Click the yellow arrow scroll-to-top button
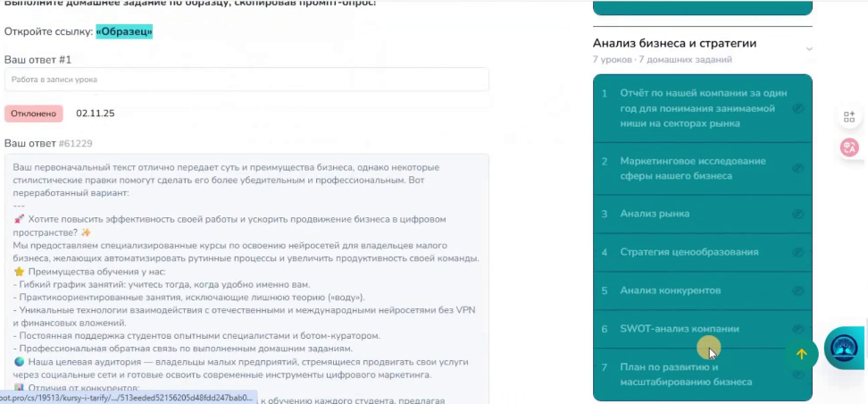This screenshot has height=404, width=868. click(802, 354)
